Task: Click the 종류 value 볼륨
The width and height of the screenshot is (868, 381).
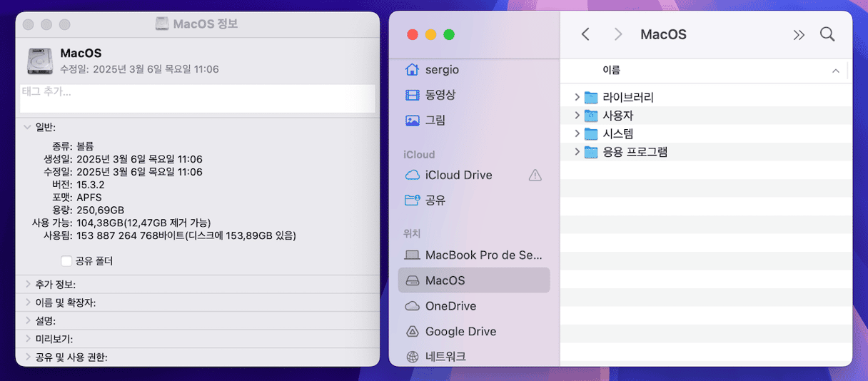Action: coord(85,146)
